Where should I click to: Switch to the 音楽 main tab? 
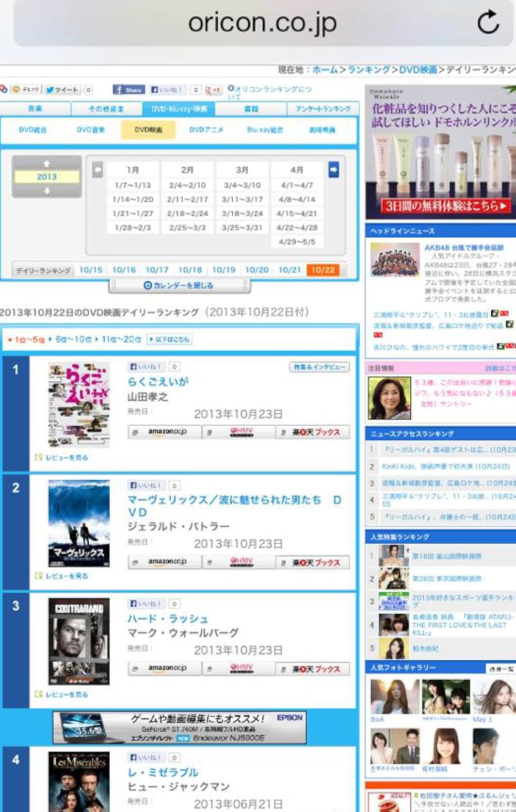pyautogui.click(x=35, y=109)
